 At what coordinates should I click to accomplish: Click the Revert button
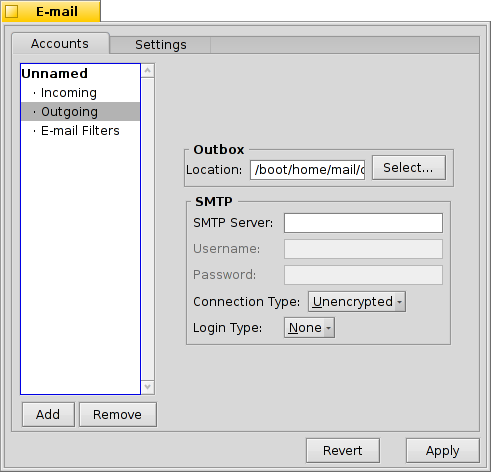(343, 451)
